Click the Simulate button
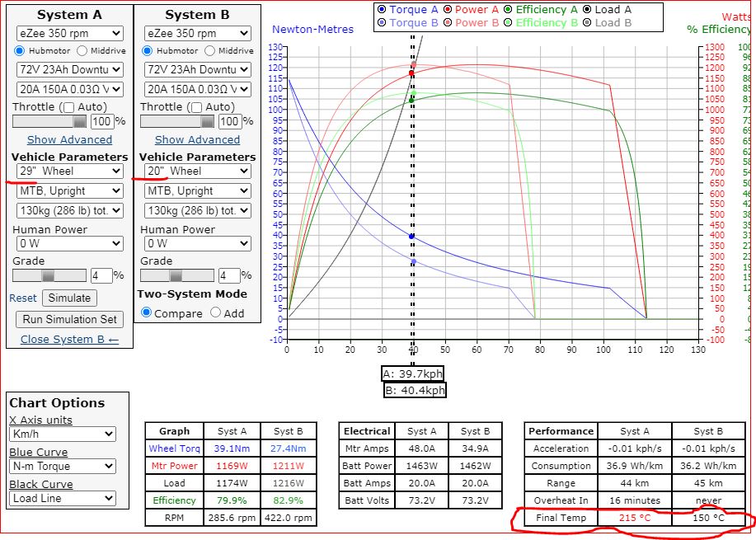Screen dimensions: 756x540 (69, 298)
